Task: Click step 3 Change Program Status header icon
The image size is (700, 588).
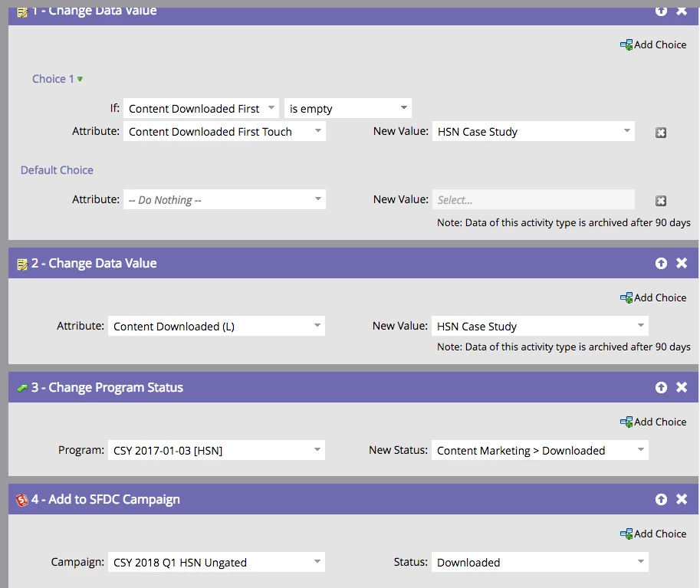Action: 22,388
